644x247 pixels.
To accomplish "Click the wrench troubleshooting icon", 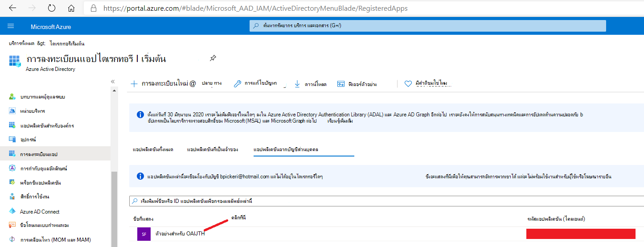I will coord(238,83).
